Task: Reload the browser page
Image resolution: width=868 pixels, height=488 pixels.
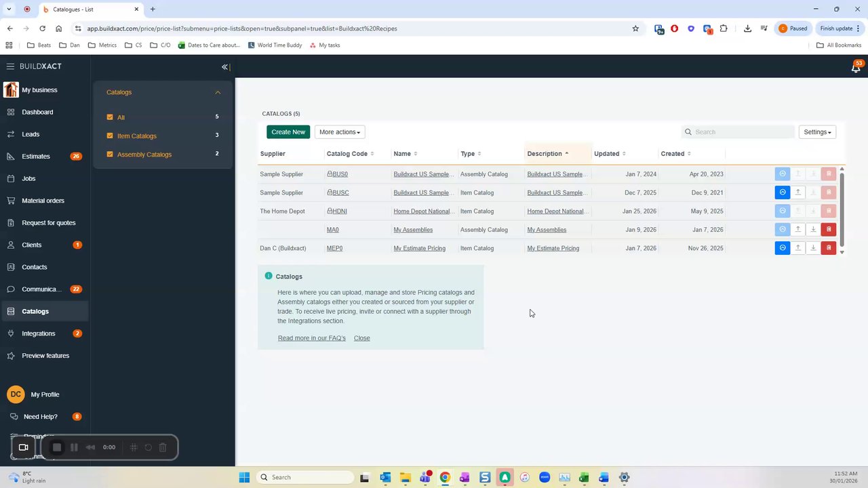Action: pos(42,28)
